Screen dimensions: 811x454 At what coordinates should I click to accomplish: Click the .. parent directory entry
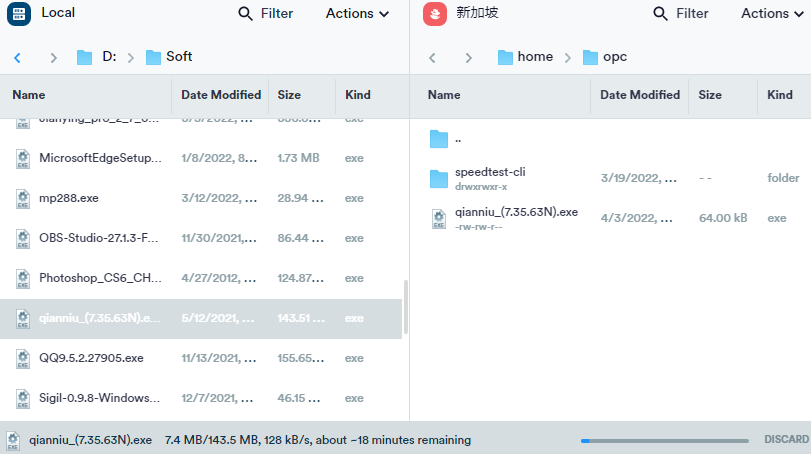click(458, 139)
